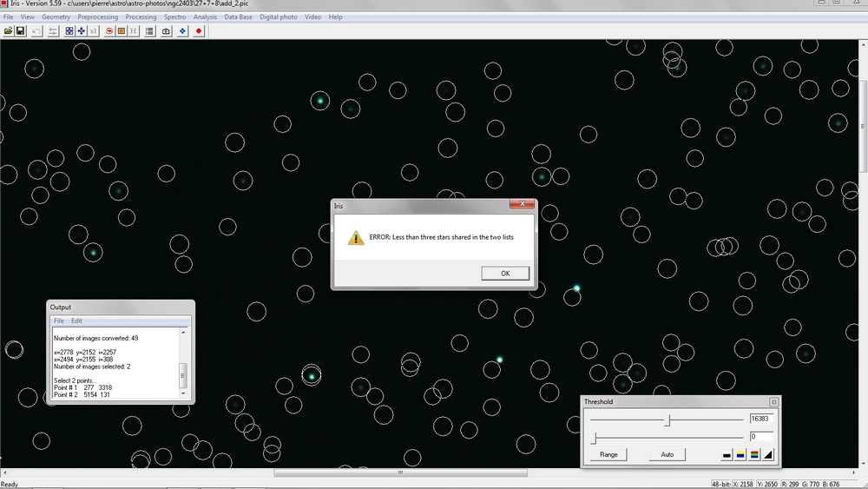Click the upper threshold slider handle
Screen dimensions: 868x489
coord(667,420)
